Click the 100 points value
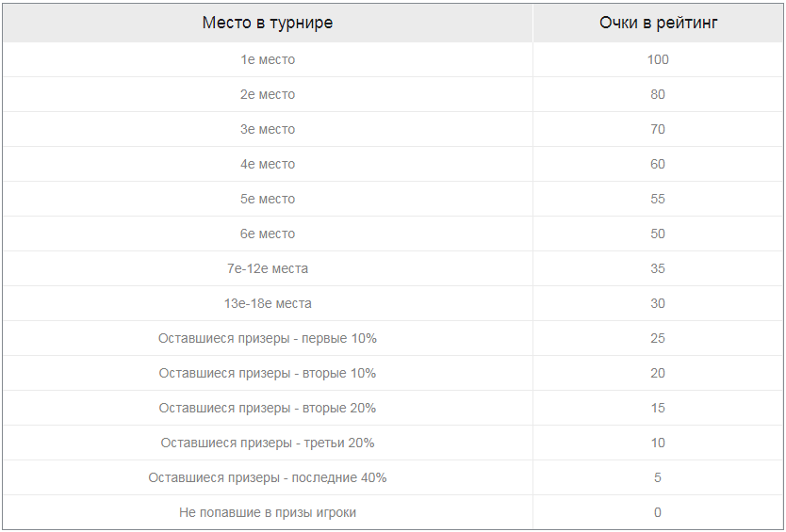The height and width of the screenshot is (532, 786). pos(658,59)
